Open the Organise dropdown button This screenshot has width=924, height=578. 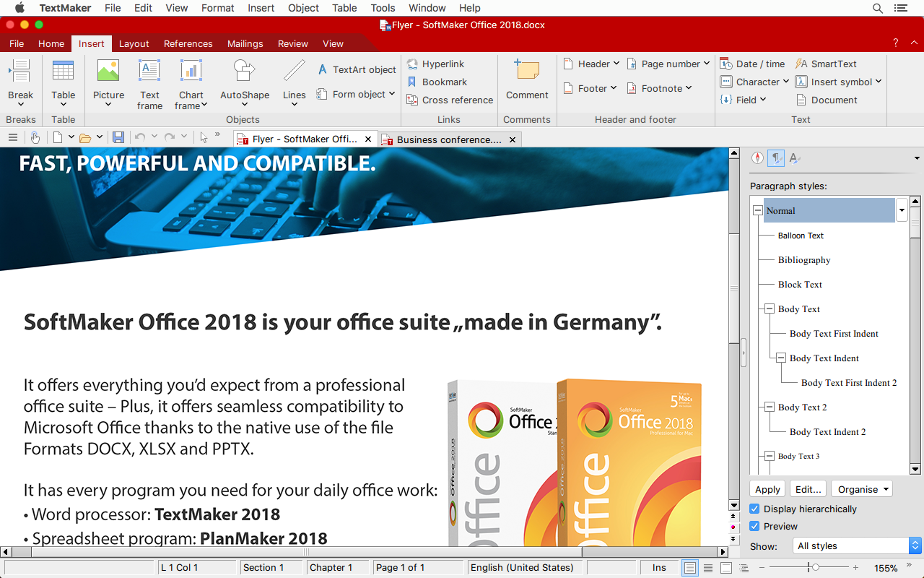[x=861, y=489]
